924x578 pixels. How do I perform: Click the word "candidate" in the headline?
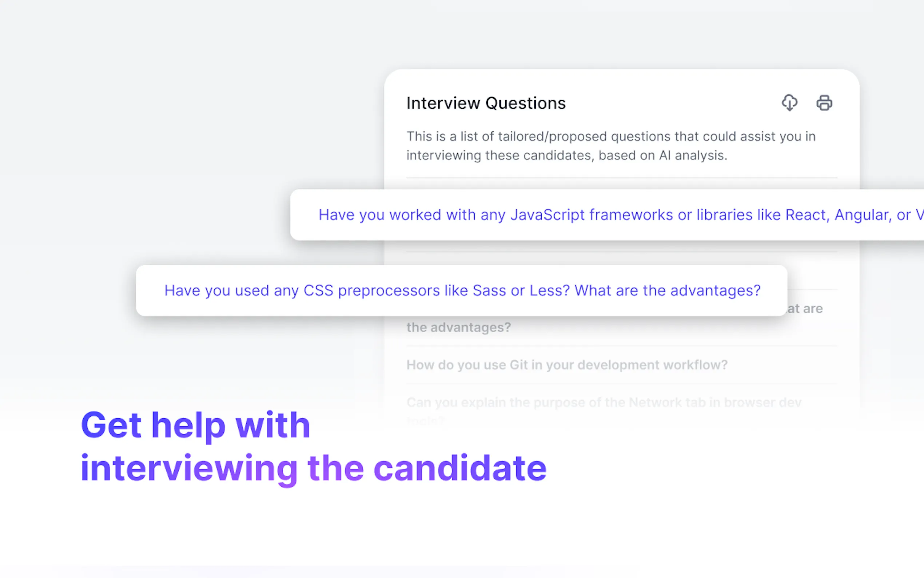[x=459, y=468]
